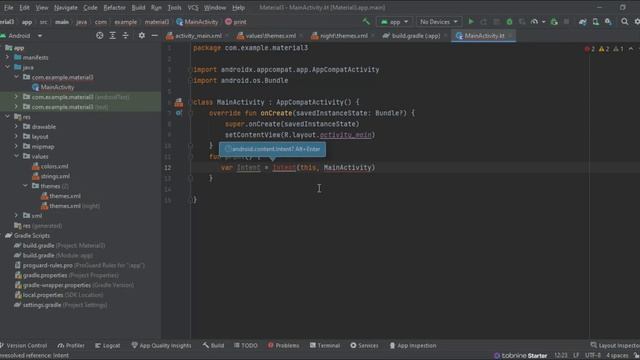Open the app run configuration dropdown

tap(394, 22)
